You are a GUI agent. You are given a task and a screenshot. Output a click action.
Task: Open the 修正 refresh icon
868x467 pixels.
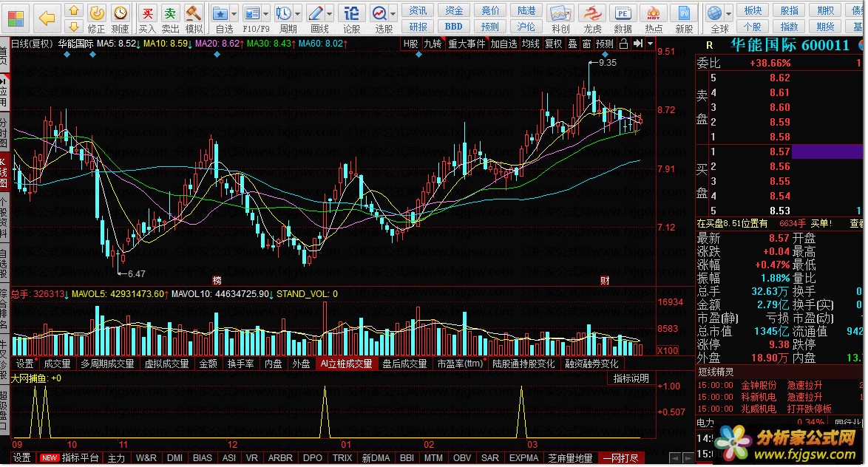[x=96, y=13]
